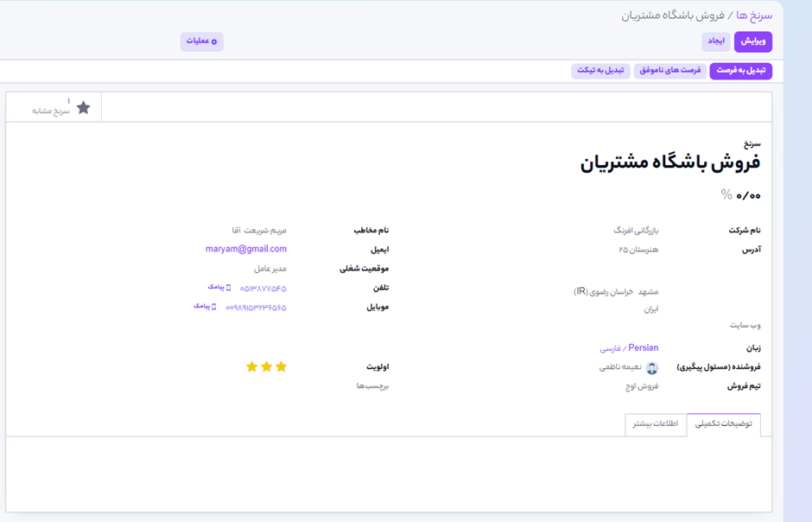The height and width of the screenshot is (522, 812).
Task: Set priority to the middle star
Action: 266,366
